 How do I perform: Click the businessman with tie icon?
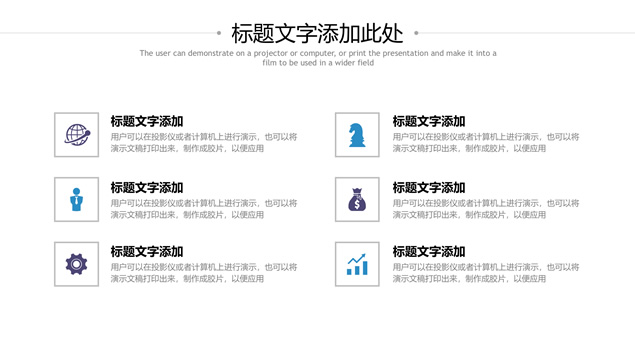76,199
